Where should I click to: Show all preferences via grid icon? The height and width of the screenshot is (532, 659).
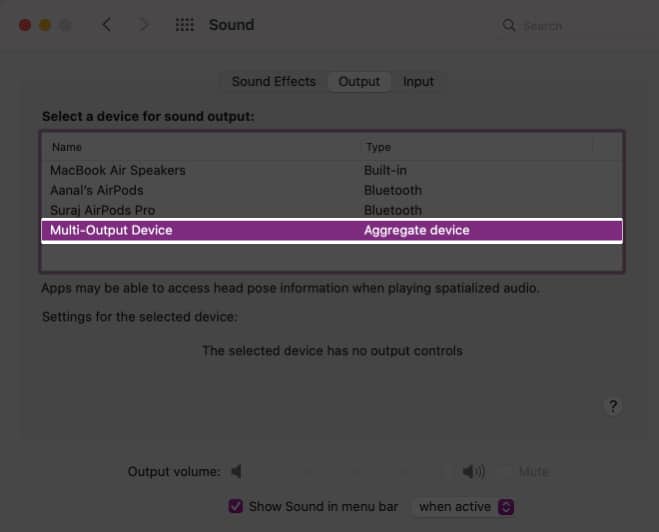tap(185, 25)
